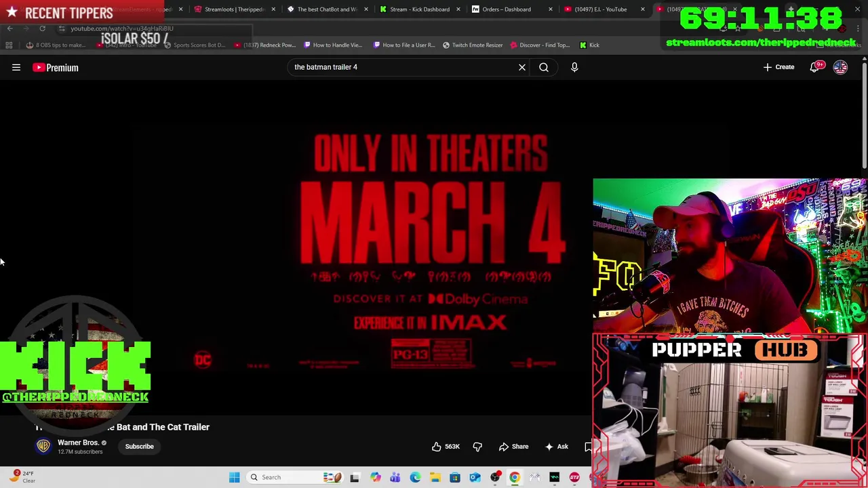Open Outlook on taskbar
Screen dimensions: 868x488
(x=475, y=477)
